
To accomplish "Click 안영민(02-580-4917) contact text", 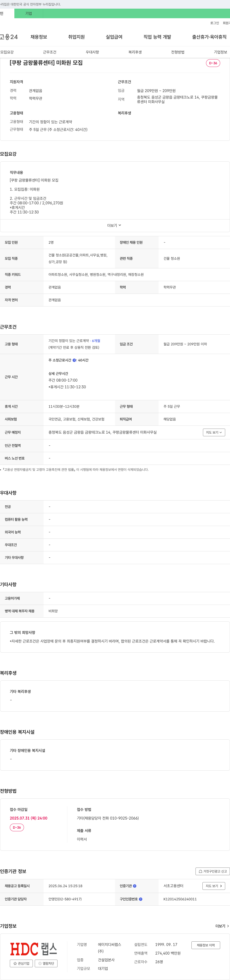I will [65, 899].
